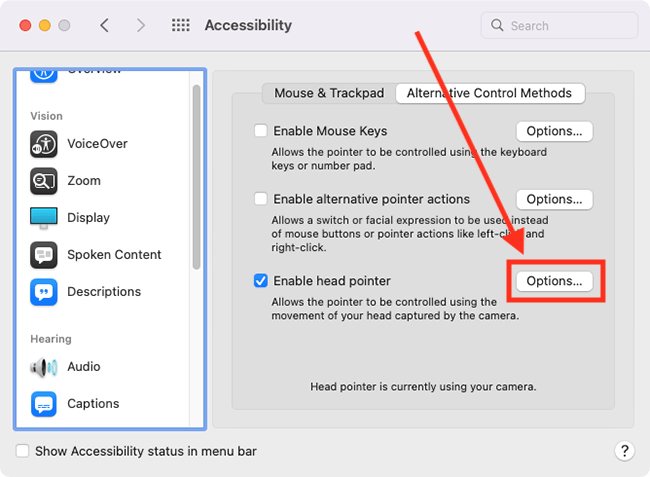
Task: Show all preferences grid icon
Action: [x=181, y=25]
